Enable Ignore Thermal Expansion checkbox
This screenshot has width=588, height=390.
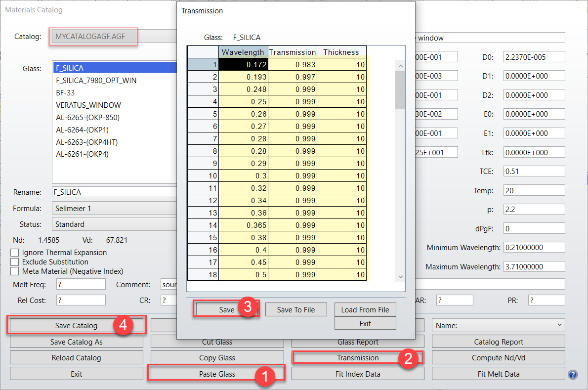click(x=15, y=253)
